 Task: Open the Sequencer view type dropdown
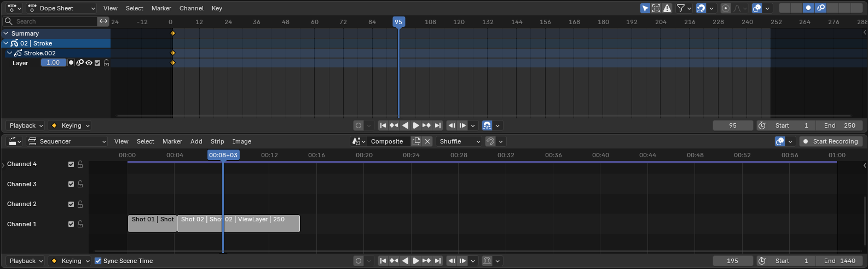[x=67, y=141]
